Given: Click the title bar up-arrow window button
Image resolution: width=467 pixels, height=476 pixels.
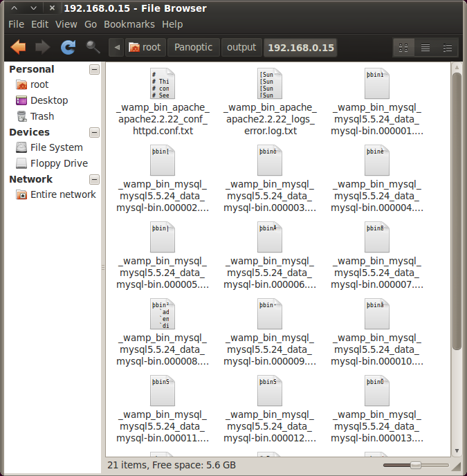Looking at the screenshot, I should pos(15,8).
